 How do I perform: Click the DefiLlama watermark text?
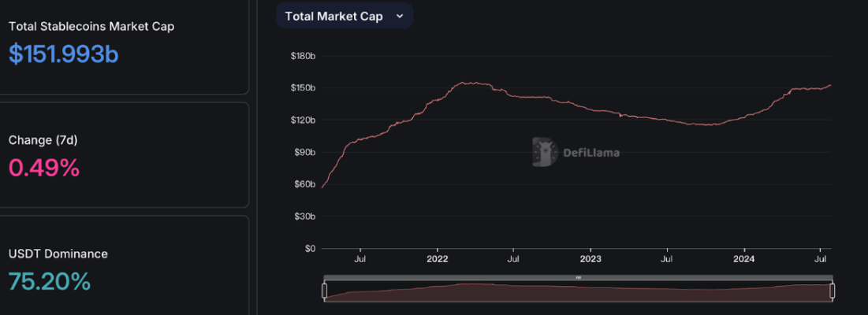pos(590,153)
